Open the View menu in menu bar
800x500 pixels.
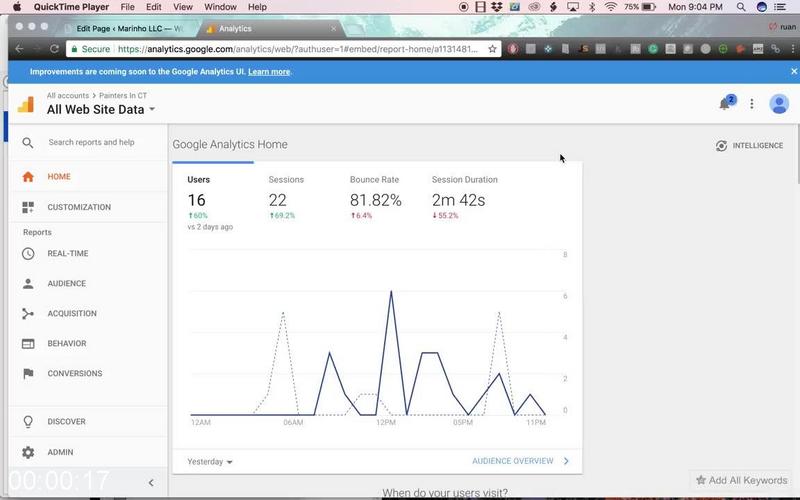[x=183, y=7]
